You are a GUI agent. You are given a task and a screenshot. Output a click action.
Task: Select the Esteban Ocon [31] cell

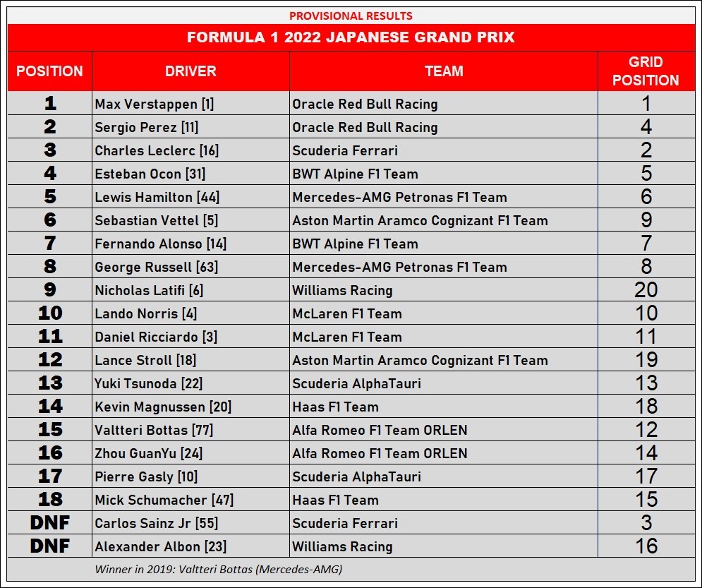pyautogui.click(x=190, y=174)
